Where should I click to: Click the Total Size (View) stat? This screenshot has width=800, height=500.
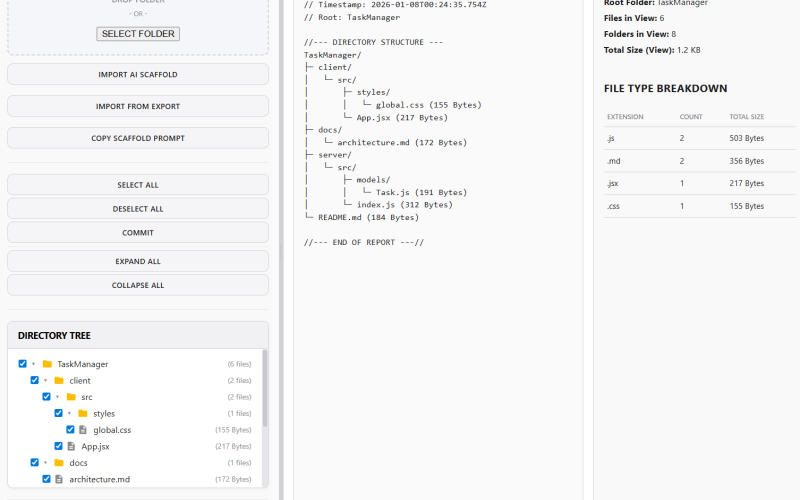pos(652,50)
